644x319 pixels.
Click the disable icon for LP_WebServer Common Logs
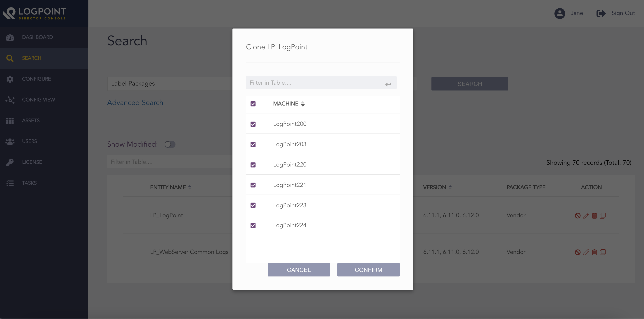[578, 252]
